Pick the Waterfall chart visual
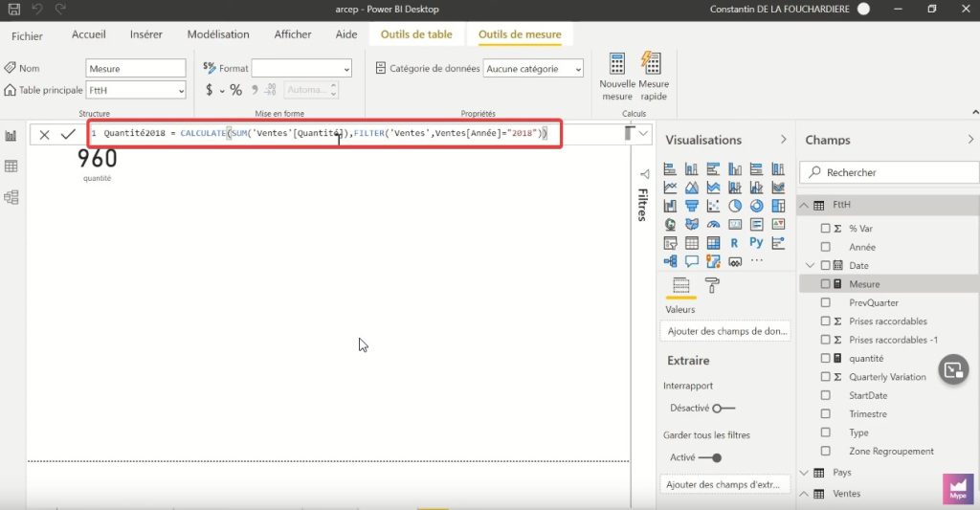The height and width of the screenshot is (510, 980). (670, 206)
